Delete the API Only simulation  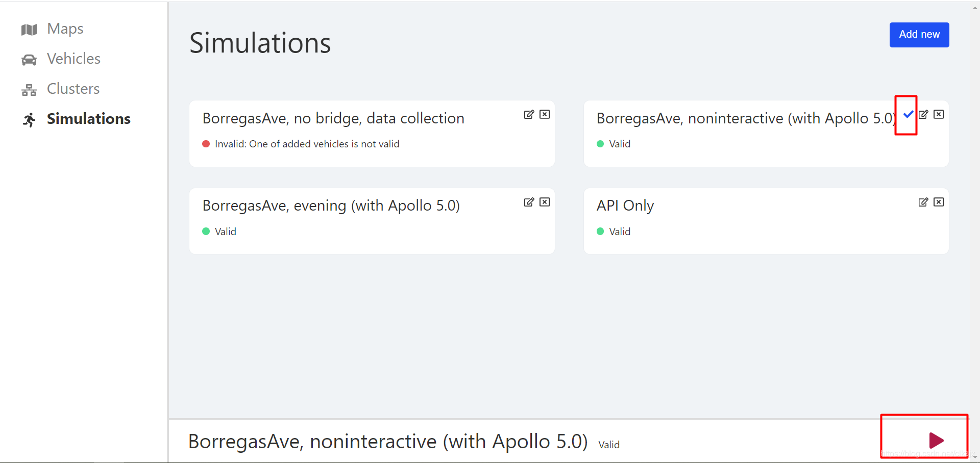(939, 202)
